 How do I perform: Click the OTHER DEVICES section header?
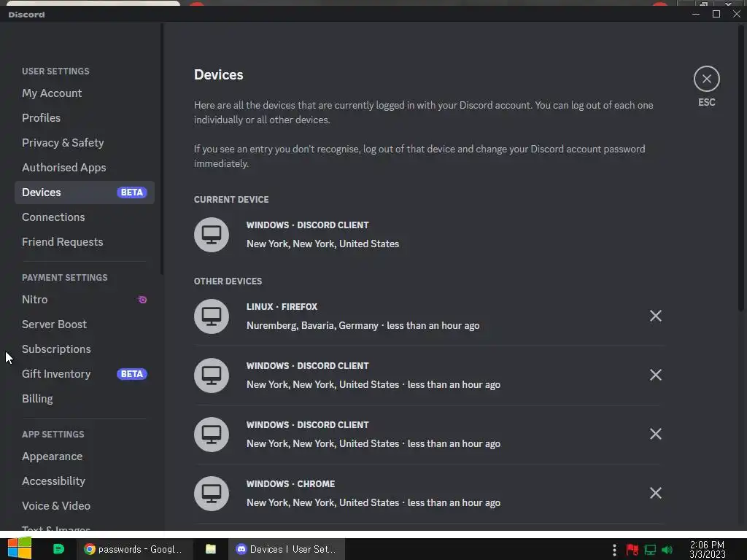228,281
